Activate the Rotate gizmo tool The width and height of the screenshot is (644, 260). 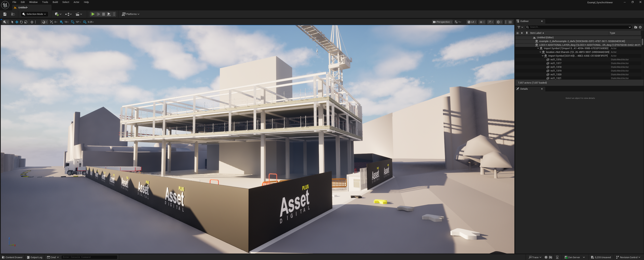point(21,22)
